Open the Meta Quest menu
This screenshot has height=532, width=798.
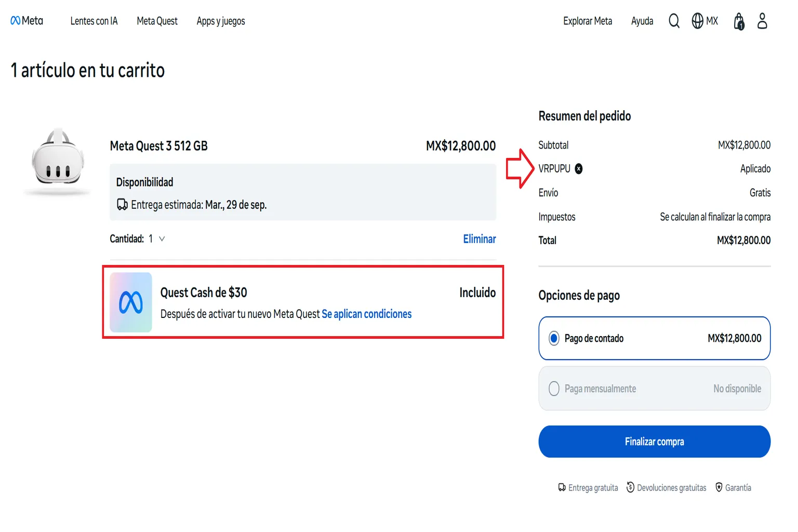pos(157,21)
